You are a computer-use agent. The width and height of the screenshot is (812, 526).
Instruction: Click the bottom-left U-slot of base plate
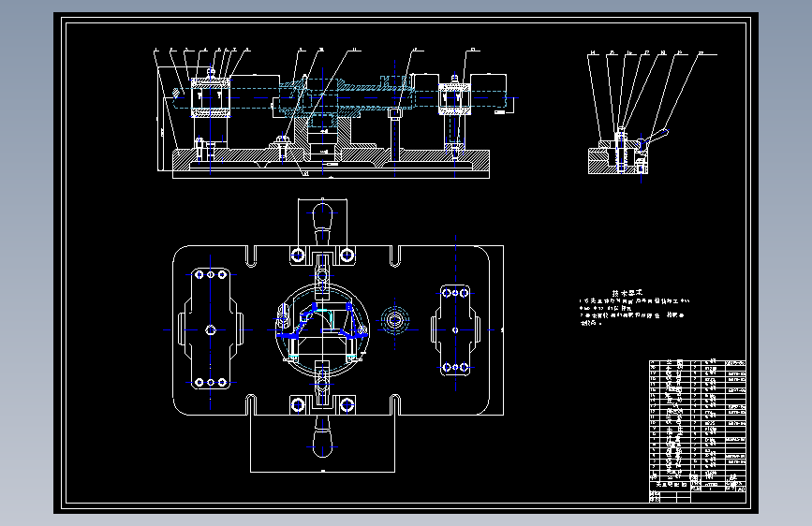(x=251, y=405)
